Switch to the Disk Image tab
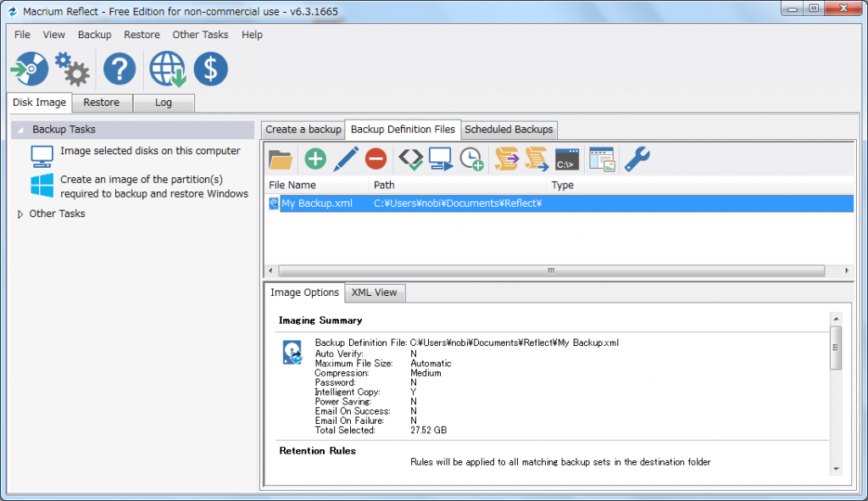Screen dimensions: 868x501 (39, 103)
